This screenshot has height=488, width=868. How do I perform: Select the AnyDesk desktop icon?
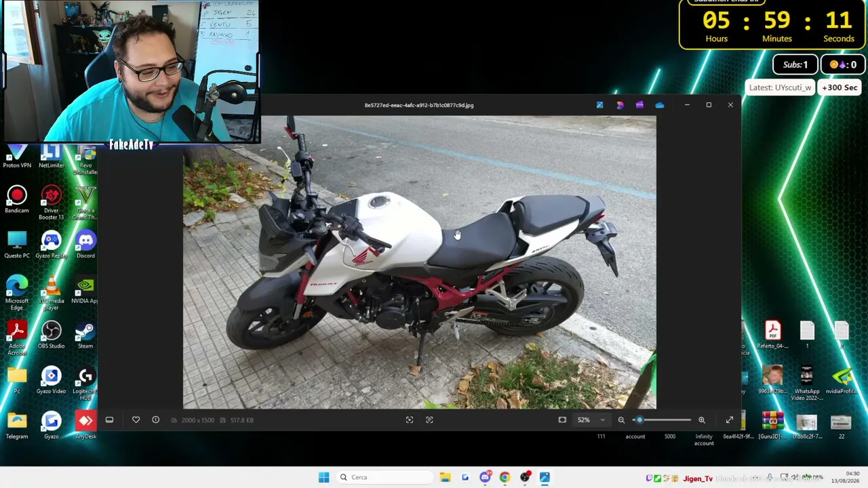pos(85,426)
